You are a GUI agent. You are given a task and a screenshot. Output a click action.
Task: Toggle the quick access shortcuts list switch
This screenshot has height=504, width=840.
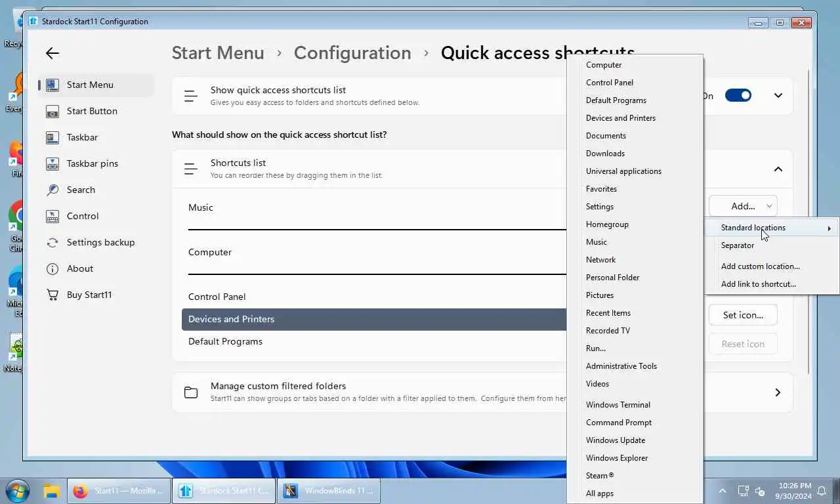tap(738, 96)
